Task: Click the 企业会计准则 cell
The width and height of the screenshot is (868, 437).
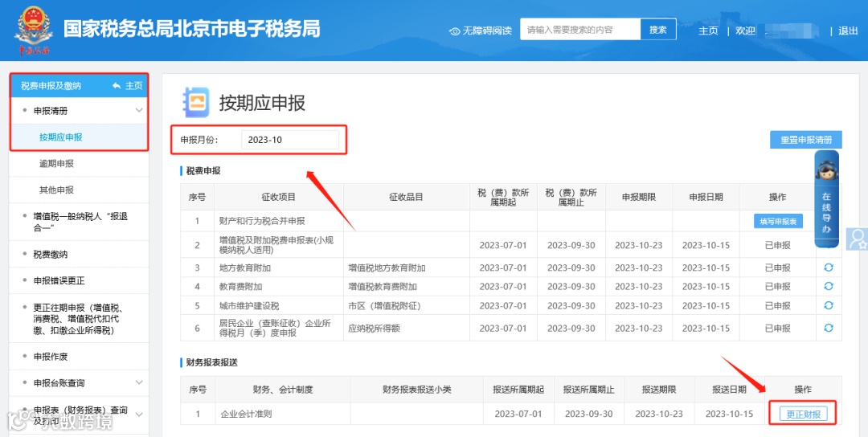Action: tap(282, 414)
